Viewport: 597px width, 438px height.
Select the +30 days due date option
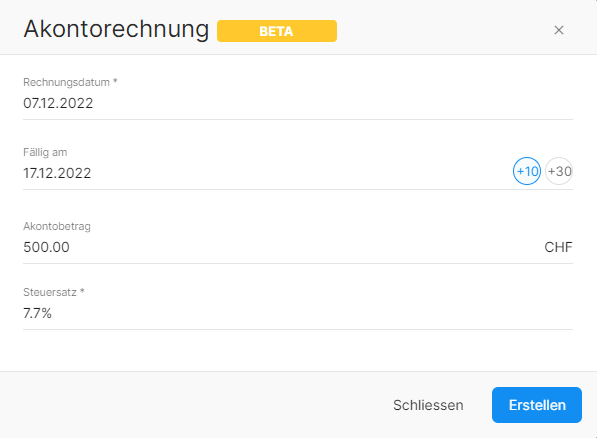click(x=559, y=171)
